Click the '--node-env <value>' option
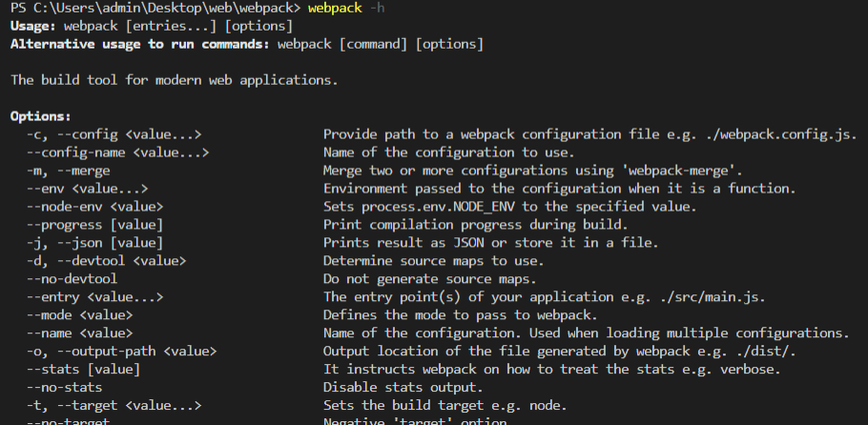 (94, 207)
